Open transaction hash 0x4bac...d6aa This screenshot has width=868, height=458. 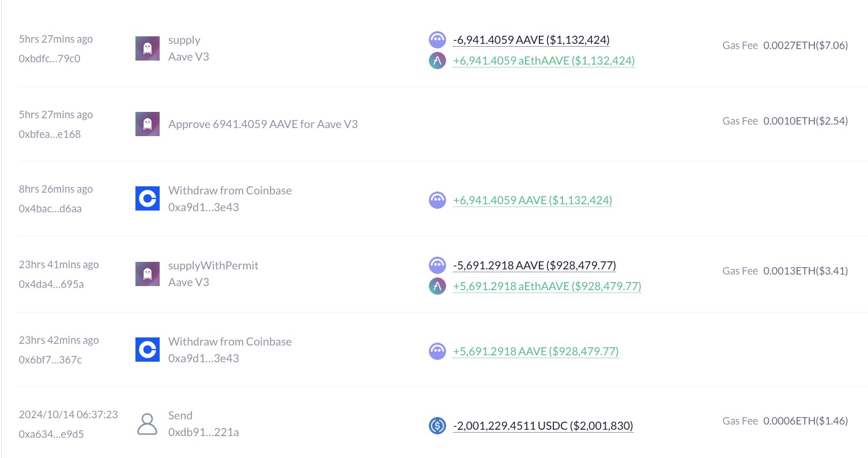pos(50,208)
